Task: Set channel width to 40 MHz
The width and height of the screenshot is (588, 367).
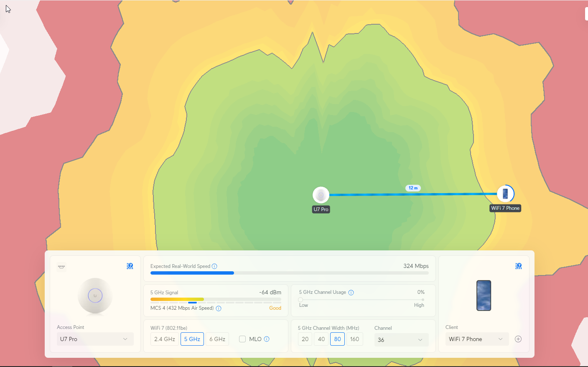Action: click(x=321, y=339)
